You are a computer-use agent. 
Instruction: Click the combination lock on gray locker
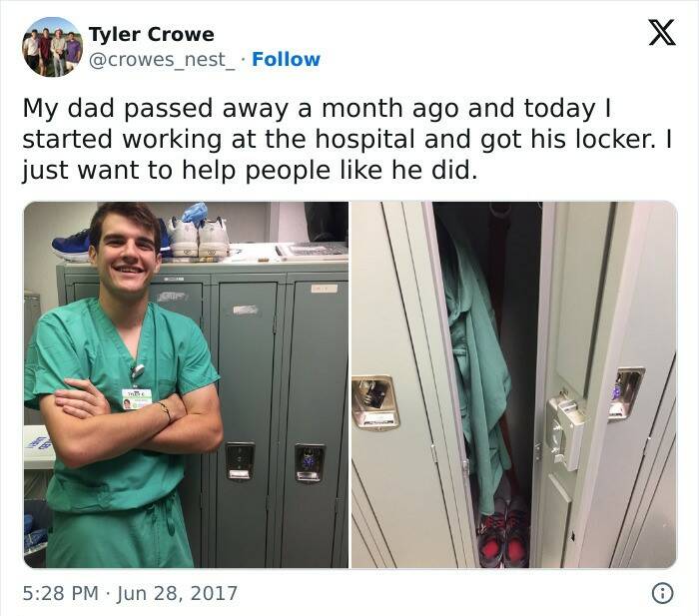click(309, 463)
